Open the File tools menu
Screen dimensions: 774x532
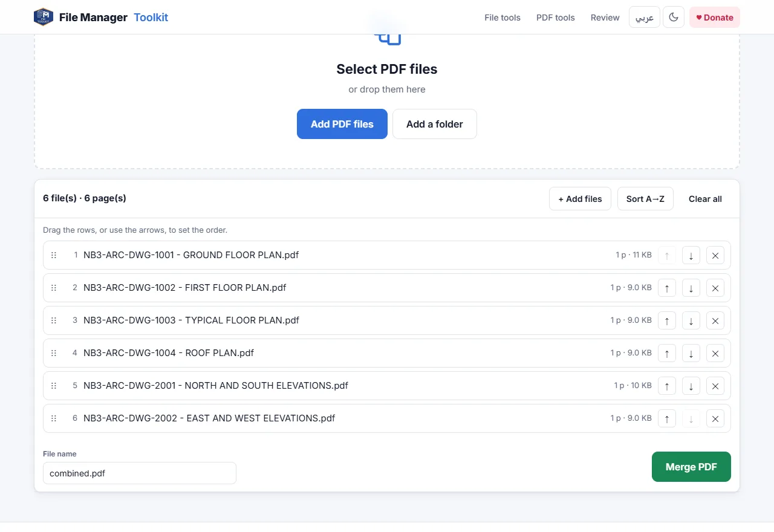click(502, 18)
